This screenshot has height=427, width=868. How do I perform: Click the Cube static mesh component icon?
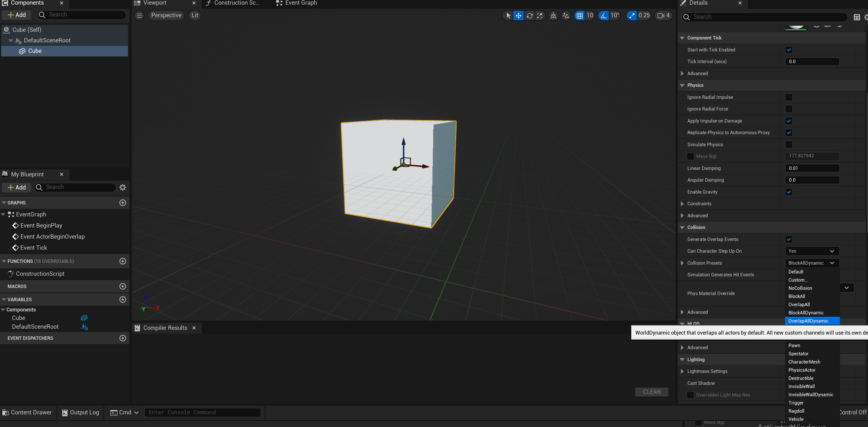(22, 51)
